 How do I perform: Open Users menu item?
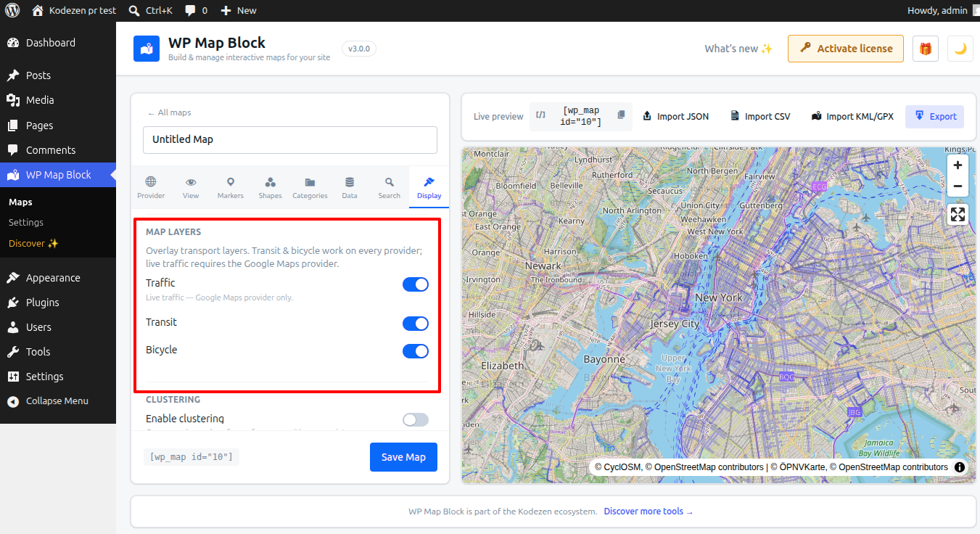click(x=58, y=327)
